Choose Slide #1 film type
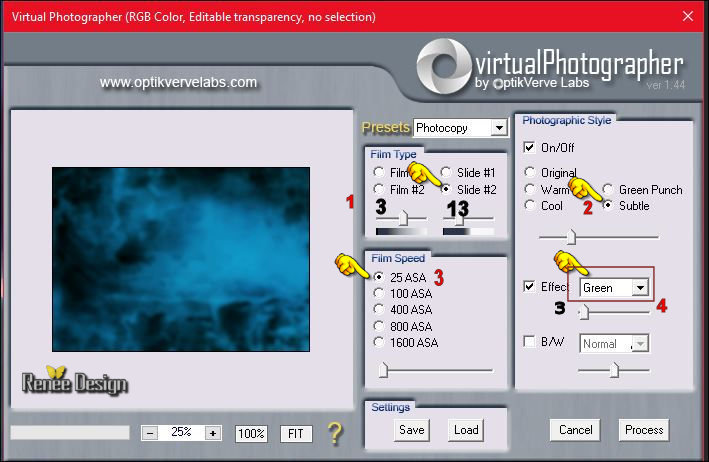The image size is (709, 462). [x=446, y=172]
